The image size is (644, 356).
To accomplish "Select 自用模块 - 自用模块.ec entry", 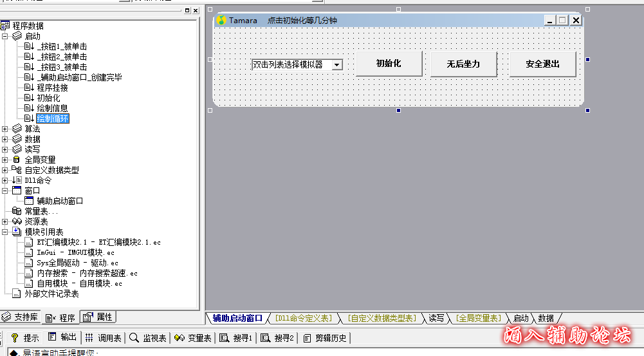I will [x=79, y=283].
